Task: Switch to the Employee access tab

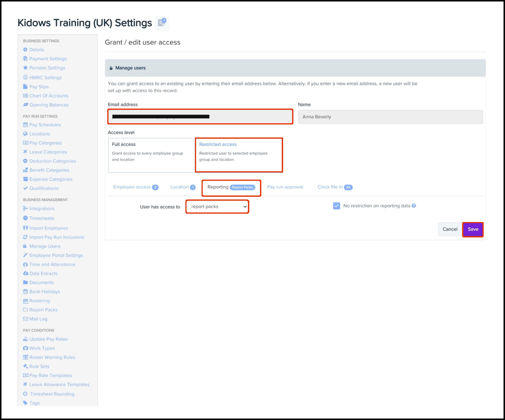Action: coord(136,187)
